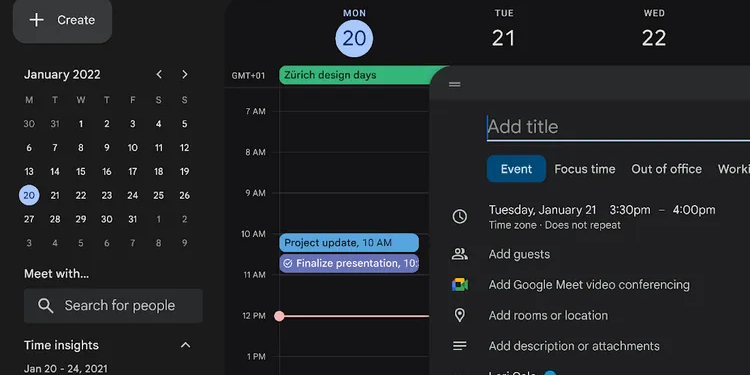Viewport: 750px width, 375px height.
Task: Click the Add title field
Action: point(618,127)
